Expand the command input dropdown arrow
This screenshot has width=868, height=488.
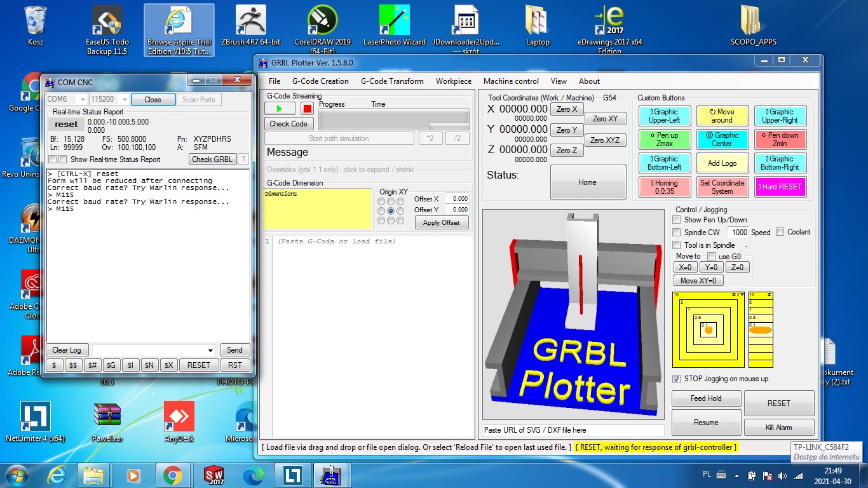pos(211,350)
